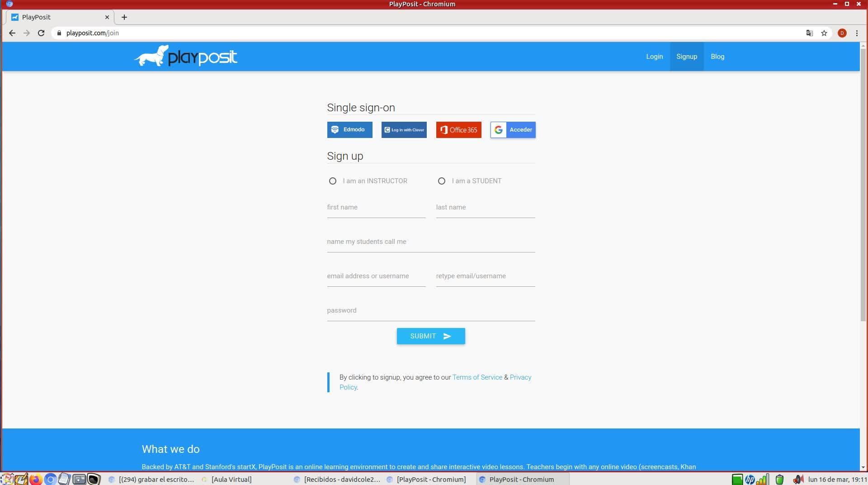
Task: Select the I am a STUDENT radio
Action: (x=442, y=181)
